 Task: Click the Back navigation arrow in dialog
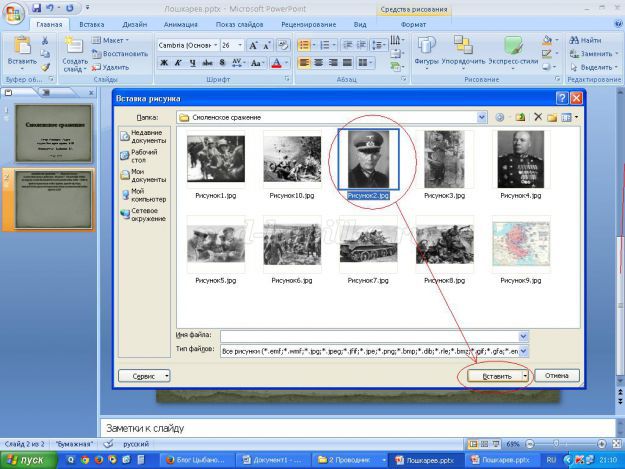(501, 117)
